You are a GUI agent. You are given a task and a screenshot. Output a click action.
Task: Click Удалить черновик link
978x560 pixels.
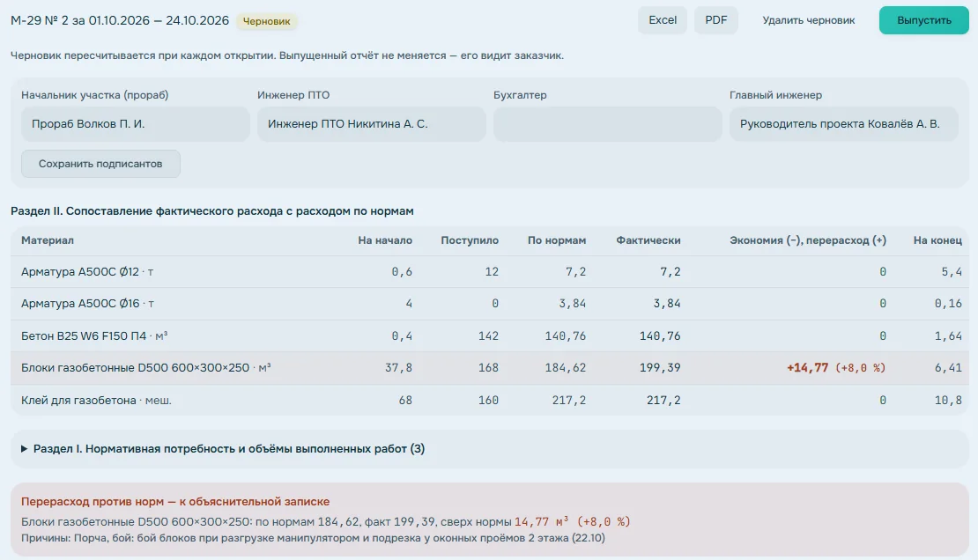pyautogui.click(x=808, y=20)
